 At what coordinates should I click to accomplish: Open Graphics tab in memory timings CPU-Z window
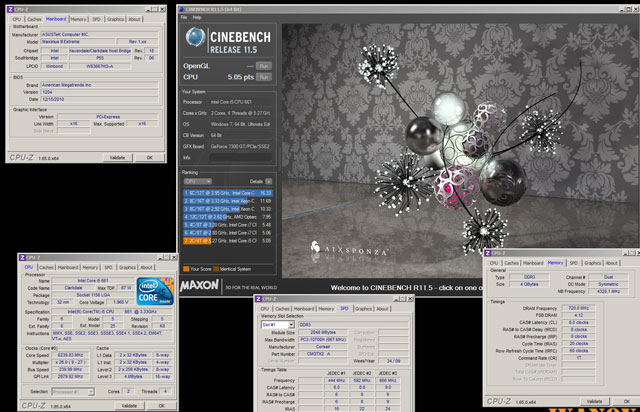coord(593,263)
